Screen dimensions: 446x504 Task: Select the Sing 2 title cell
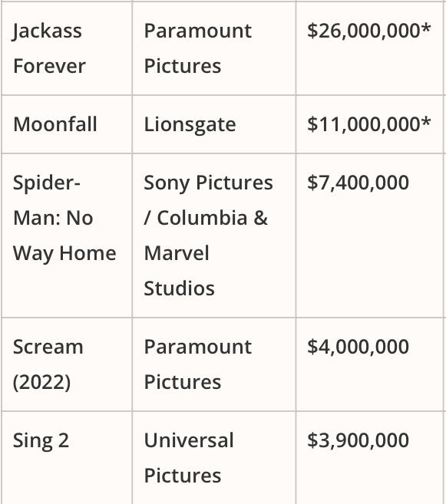(x=67, y=458)
